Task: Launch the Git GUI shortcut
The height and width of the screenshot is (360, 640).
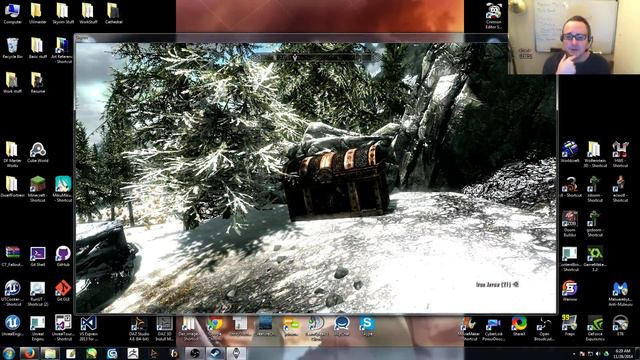Action: tap(63, 291)
